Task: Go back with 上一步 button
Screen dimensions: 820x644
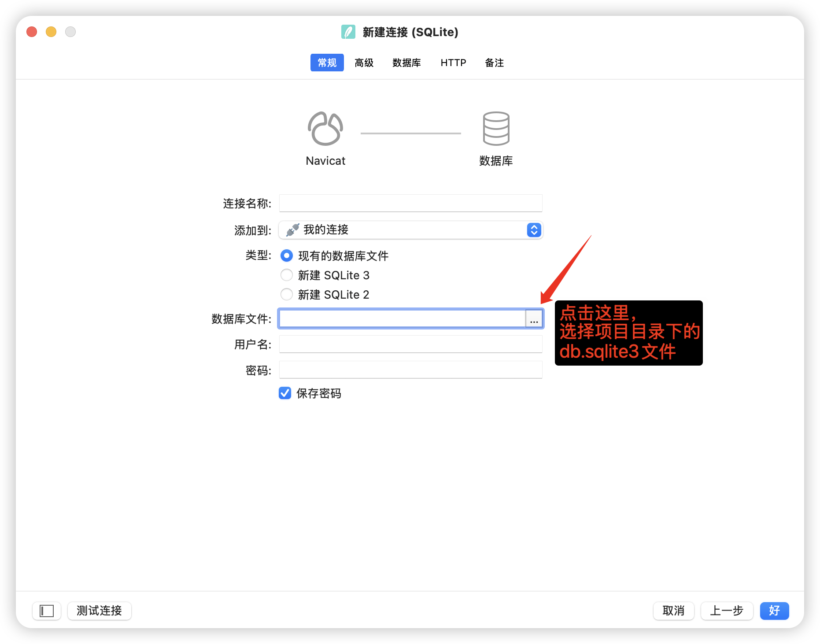Action: pos(727,611)
